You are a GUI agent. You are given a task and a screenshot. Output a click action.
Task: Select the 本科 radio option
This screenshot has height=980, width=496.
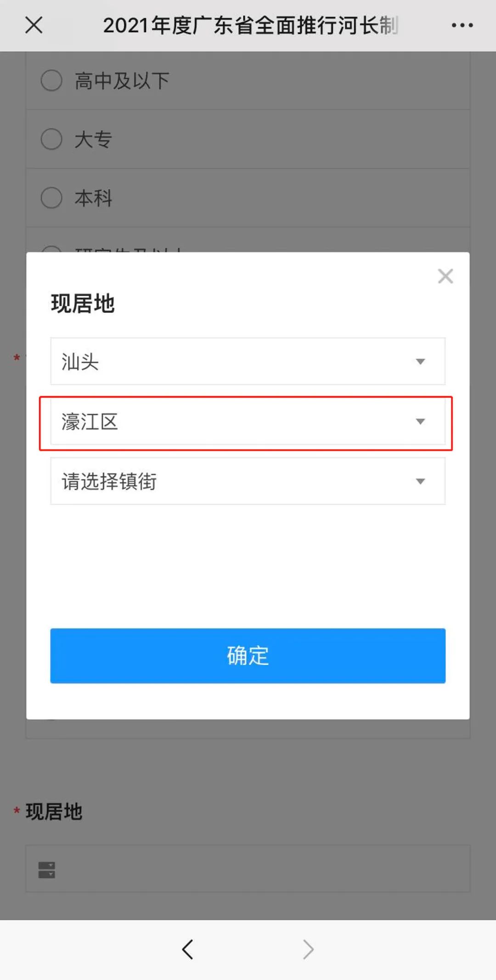(x=51, y=198)
